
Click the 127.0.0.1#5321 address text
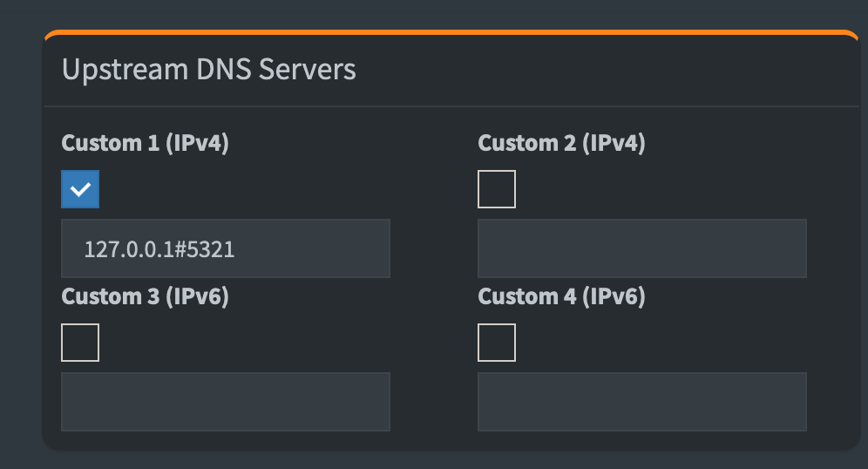159,250
